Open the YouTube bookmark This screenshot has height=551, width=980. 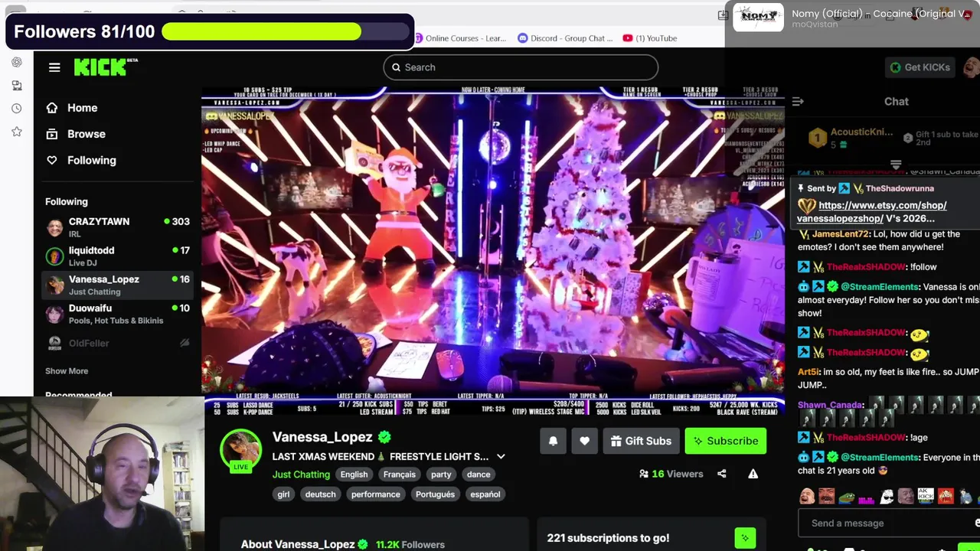tap(650, 38)
